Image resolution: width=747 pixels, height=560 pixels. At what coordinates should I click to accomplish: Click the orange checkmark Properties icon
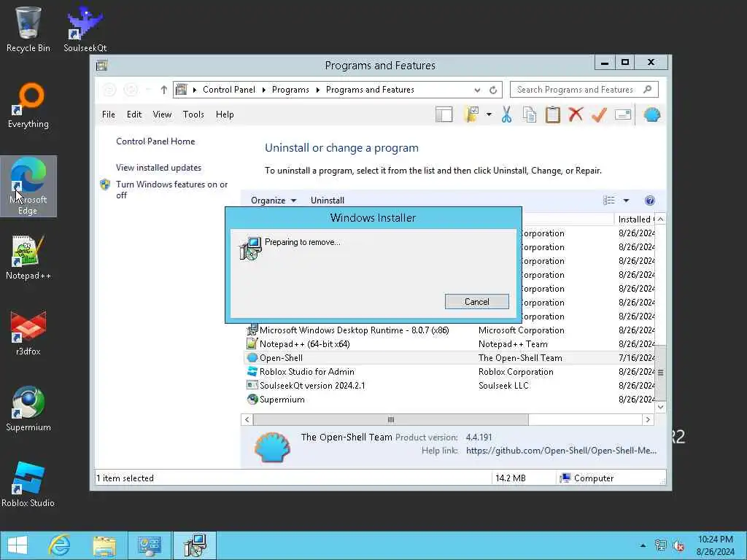click(x=599, y=114)
